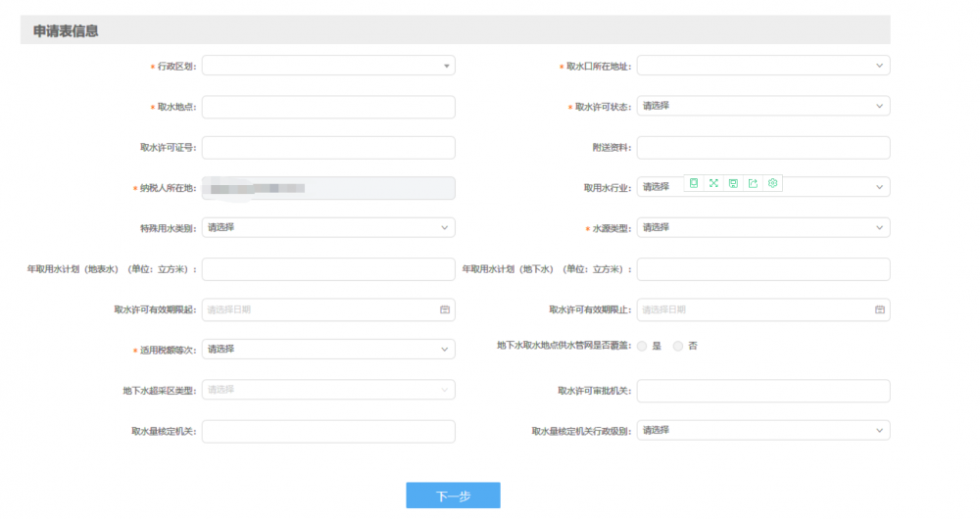This screenshot has width=980, height=519.
Task: Select 否 radio for 供水管网是否覆盖
Action: tap(678, 346)
